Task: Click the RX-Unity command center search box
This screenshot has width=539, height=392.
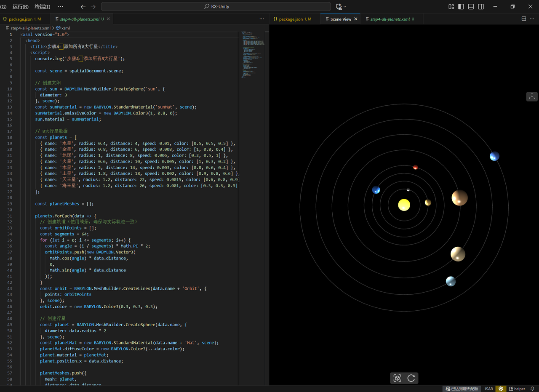Action: tap(216, 7)
